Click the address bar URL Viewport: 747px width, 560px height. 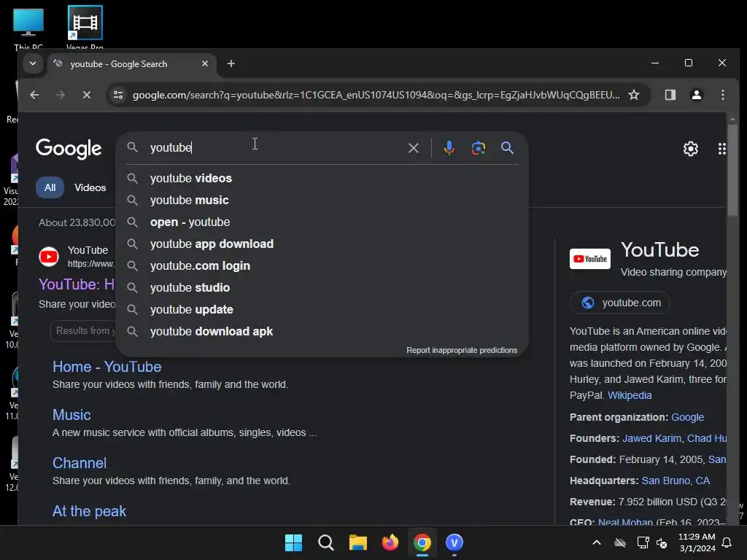(376, 95)
